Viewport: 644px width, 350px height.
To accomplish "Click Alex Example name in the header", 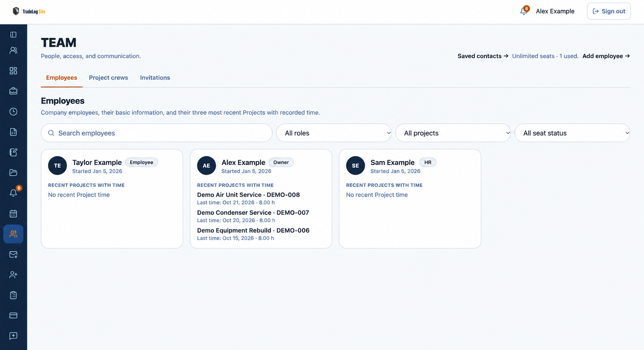I will tap(555, 11).
